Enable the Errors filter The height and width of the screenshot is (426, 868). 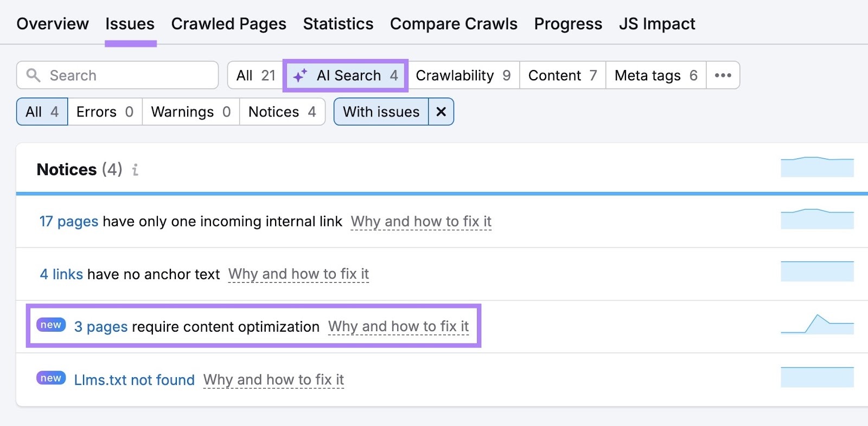point(104,112)
